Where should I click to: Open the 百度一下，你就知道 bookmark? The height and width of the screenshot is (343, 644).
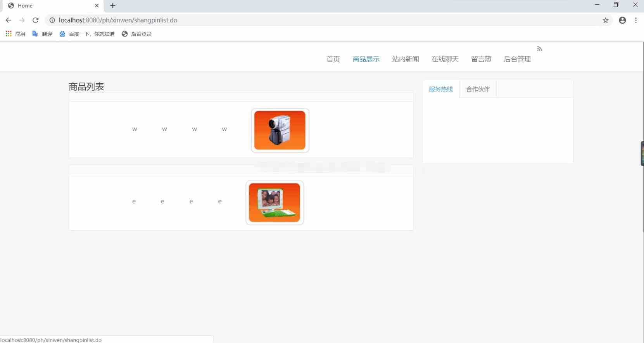tap(87, 34)
